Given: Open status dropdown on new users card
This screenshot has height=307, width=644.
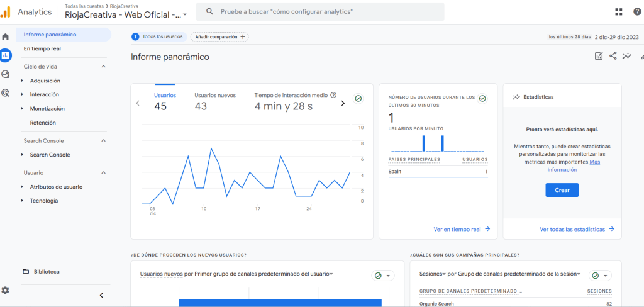Looking at the screenshot, I should (383, 276).
